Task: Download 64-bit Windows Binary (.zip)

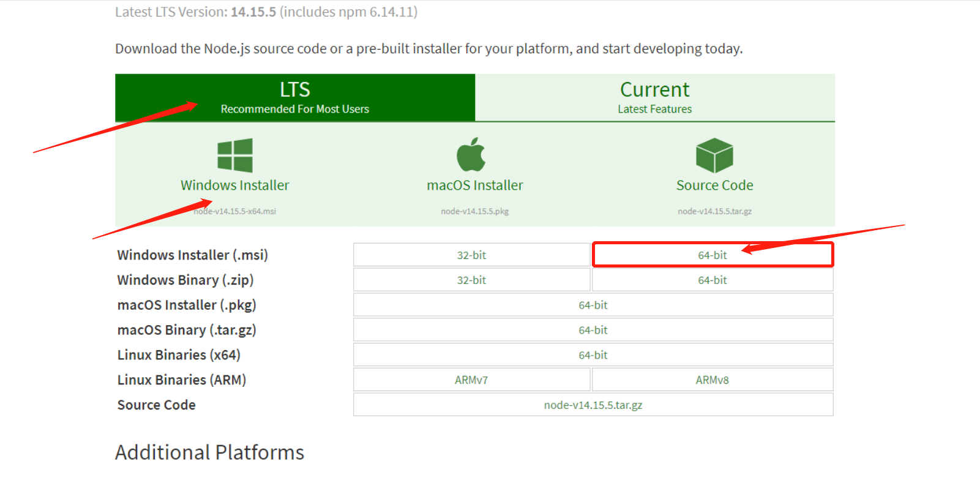Action: click(713, 280)
